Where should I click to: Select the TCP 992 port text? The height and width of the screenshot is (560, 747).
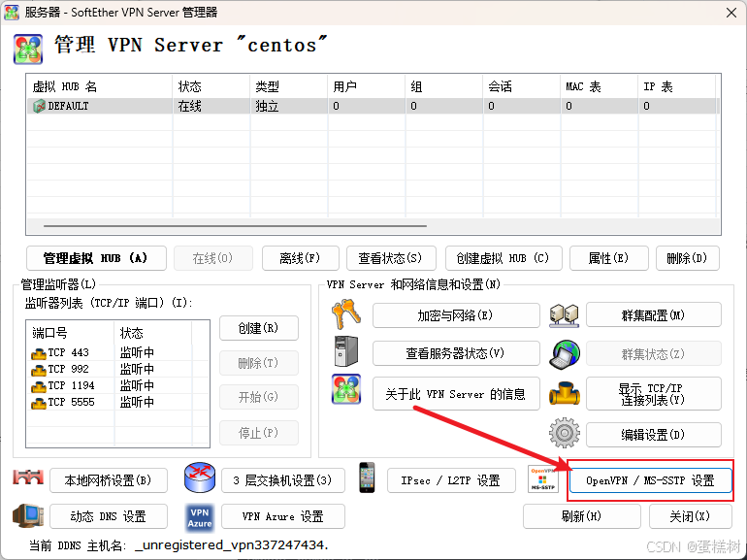68,369
